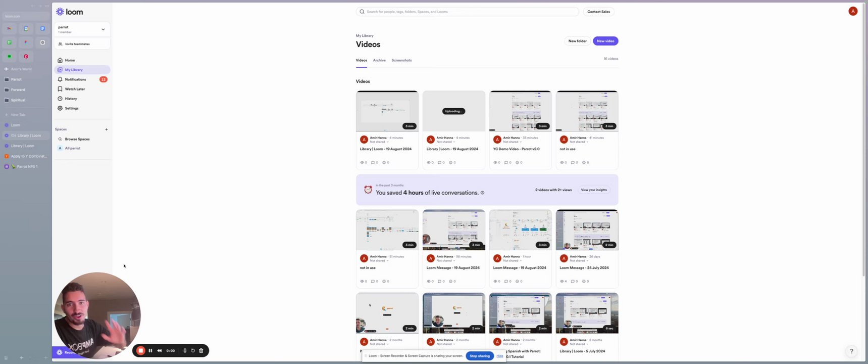The width and height of the screenshot is (868, 364).
Task: Click info icon beside live conversations text
Action: tap(482, 193)
